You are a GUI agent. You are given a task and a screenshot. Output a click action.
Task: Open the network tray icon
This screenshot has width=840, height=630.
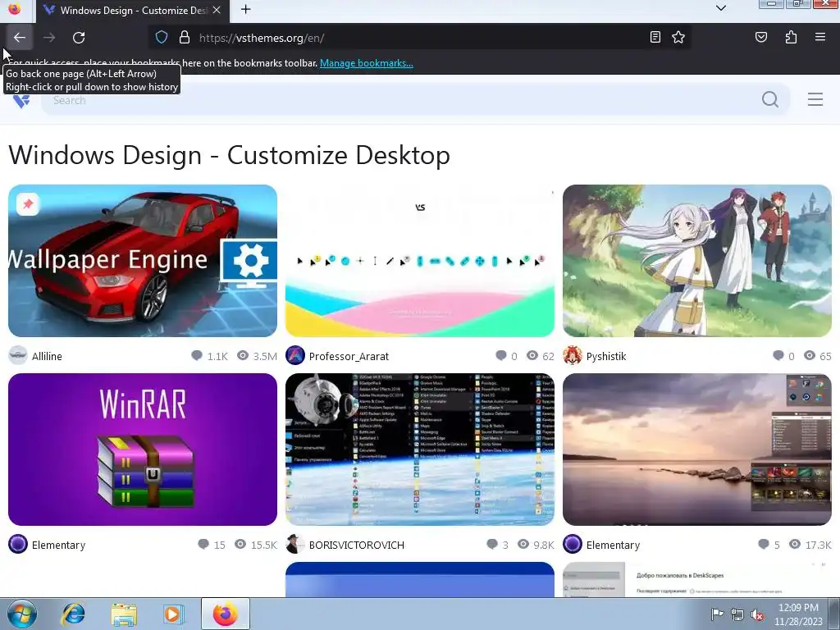pyautogui.click(x=737, y=615)
